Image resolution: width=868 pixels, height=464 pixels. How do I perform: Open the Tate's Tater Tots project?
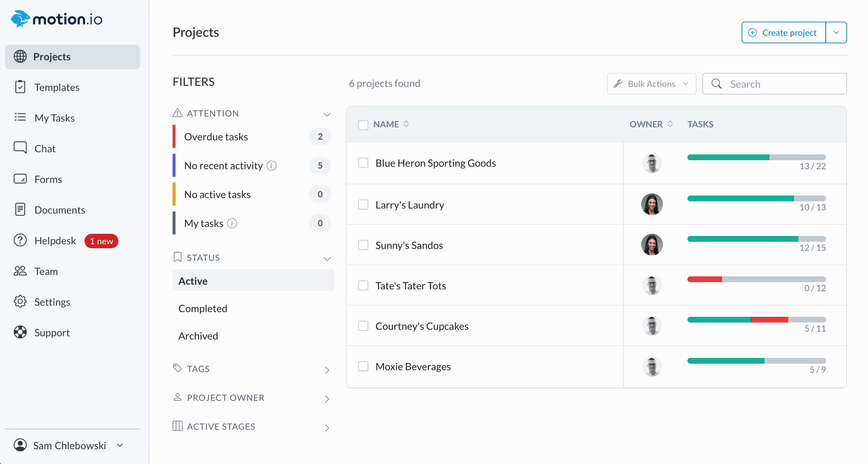point(411,286)
